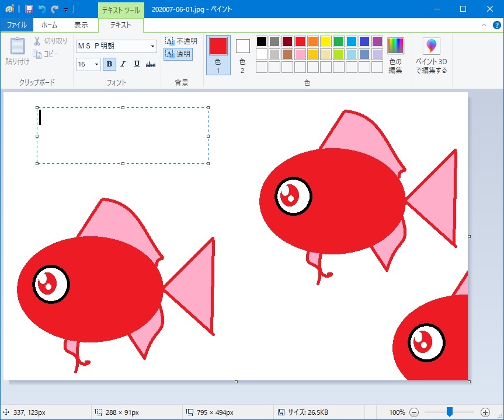Activate the 色2 background color selector
This screenshot has height=420, width=504.
(x=242, y=54)
